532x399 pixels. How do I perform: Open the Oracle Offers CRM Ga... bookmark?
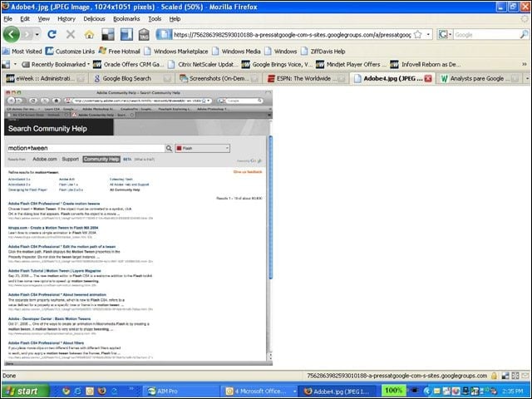coord(129,64)
